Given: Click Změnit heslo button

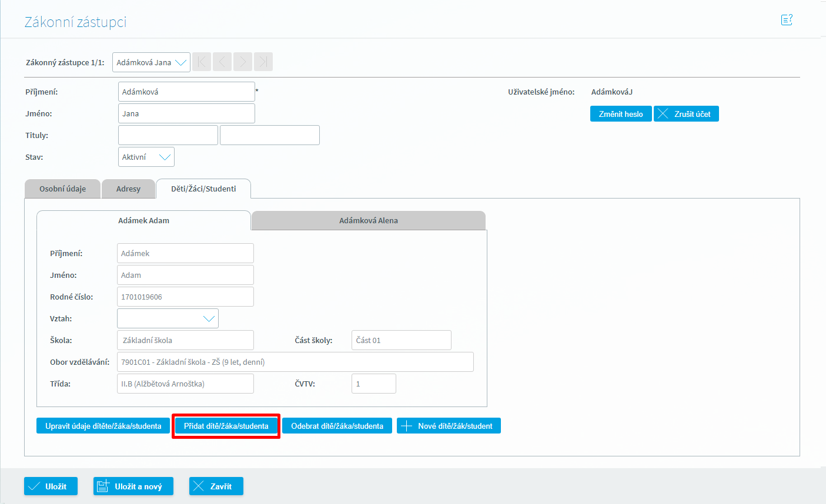Looking at the screenshot, I should (x=621, y=114).
